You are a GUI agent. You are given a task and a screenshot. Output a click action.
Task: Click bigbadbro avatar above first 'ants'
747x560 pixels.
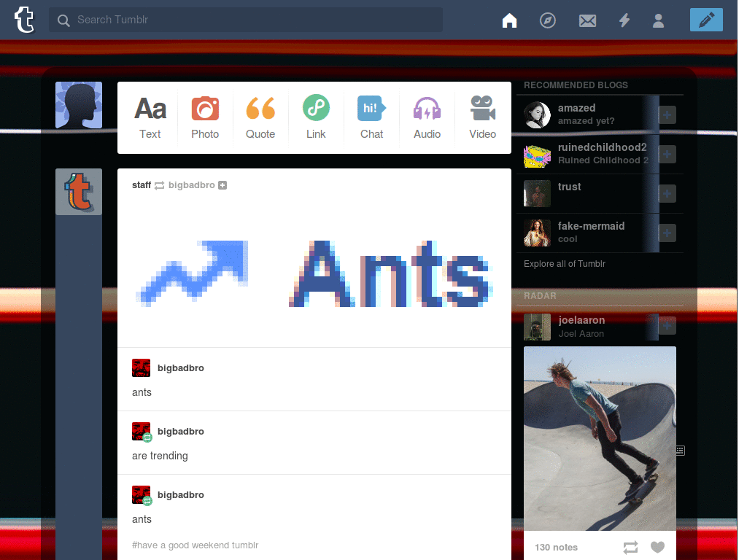pos(141,368)
